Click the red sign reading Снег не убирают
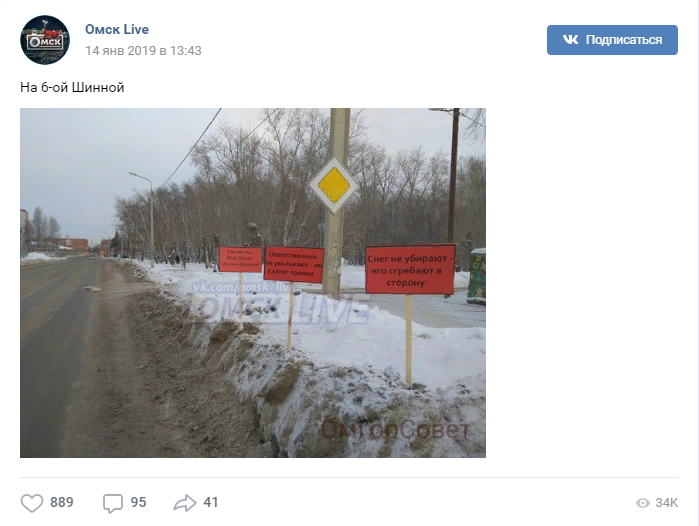The height and width of the screenshot is (526, 699). click(x=410, y=269)
